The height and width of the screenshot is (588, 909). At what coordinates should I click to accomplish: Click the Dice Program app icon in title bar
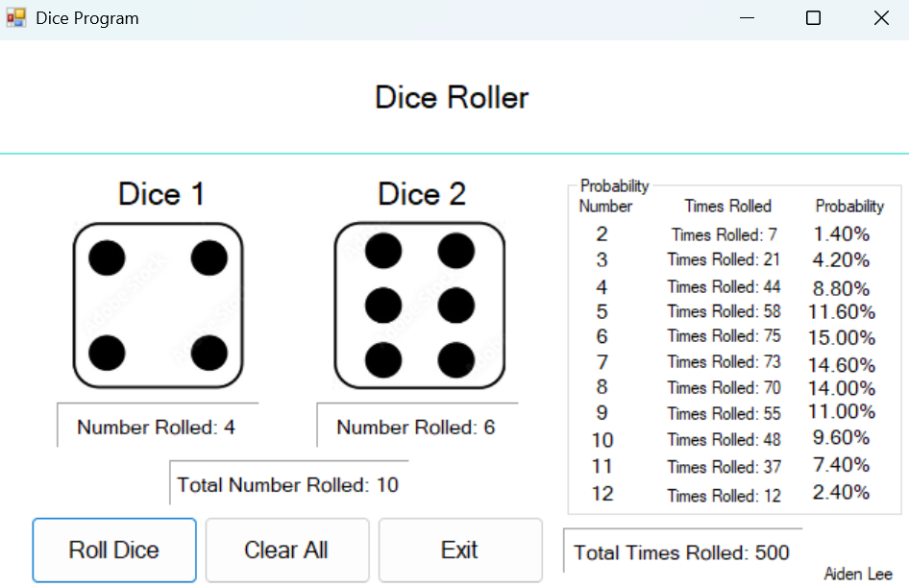coord(16,18)
